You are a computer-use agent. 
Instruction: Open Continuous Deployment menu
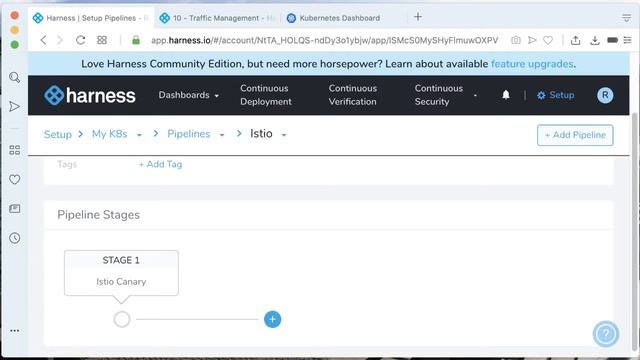pyautogui.click(x=266, y=95)
